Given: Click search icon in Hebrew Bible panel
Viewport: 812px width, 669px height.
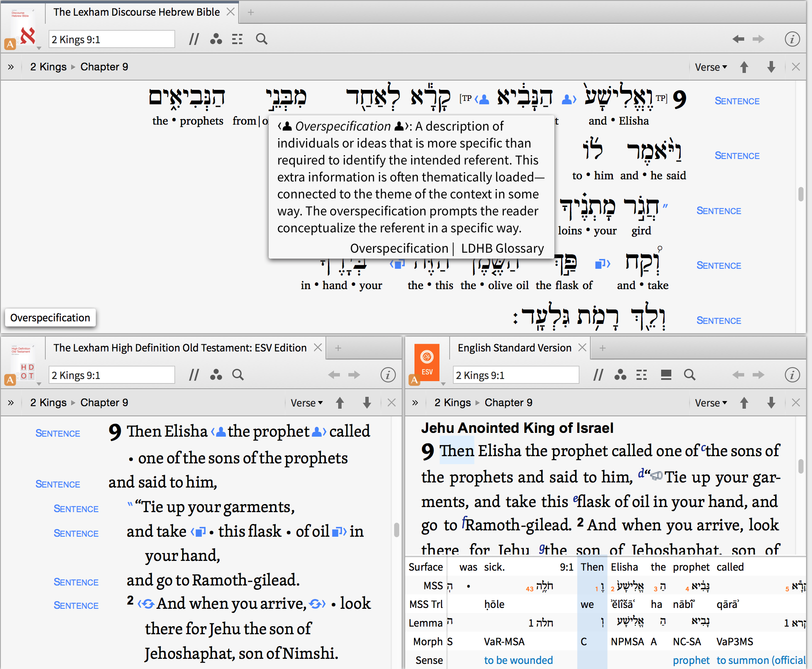Looking at the screenshot, I should click(x=261, y=39).
